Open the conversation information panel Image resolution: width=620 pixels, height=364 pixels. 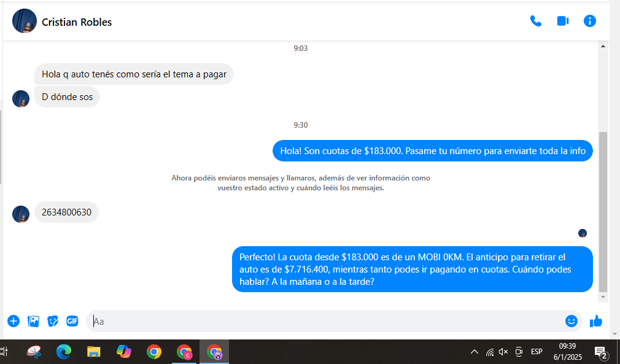coord(589,21)
